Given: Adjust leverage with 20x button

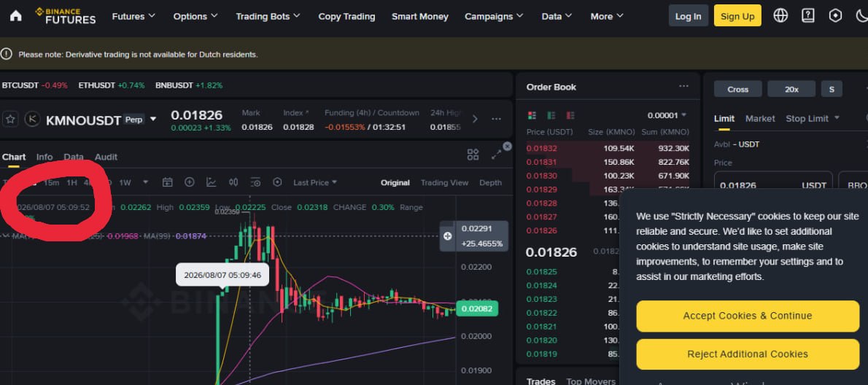Looking at the screenshot, I should pos(791,89).
